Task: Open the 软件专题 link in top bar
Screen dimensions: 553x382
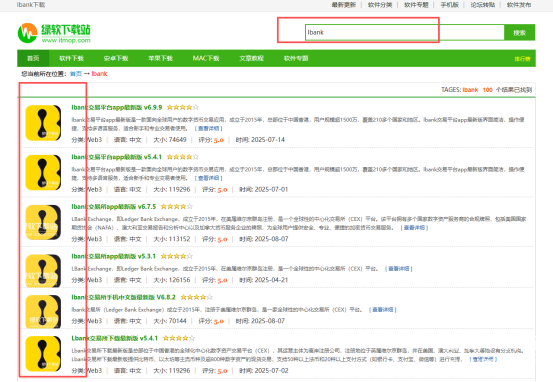Action: [416, 5]
